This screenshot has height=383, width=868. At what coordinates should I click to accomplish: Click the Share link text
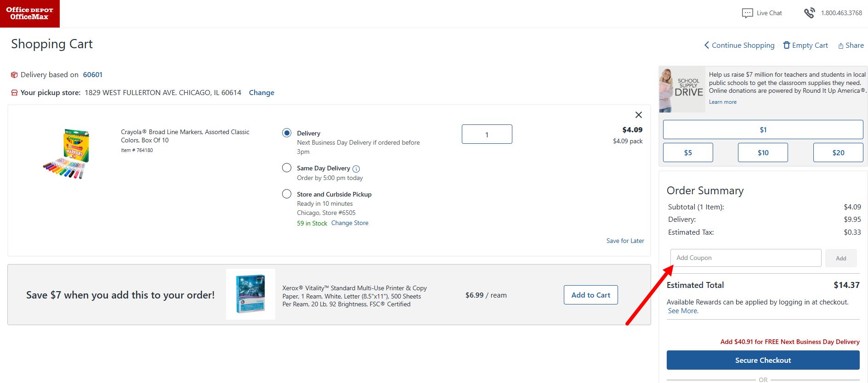(x=855, y=45)
